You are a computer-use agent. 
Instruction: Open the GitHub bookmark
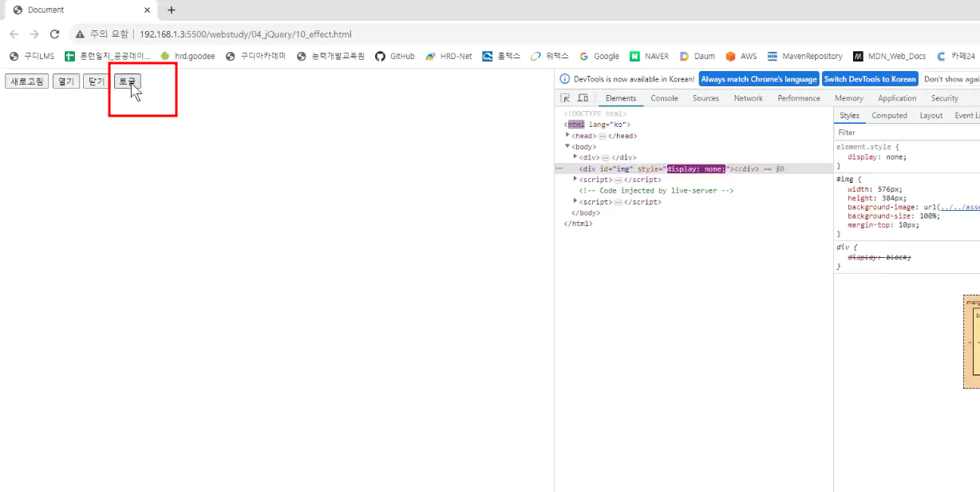pyautogui.click(x=395, y=57)
